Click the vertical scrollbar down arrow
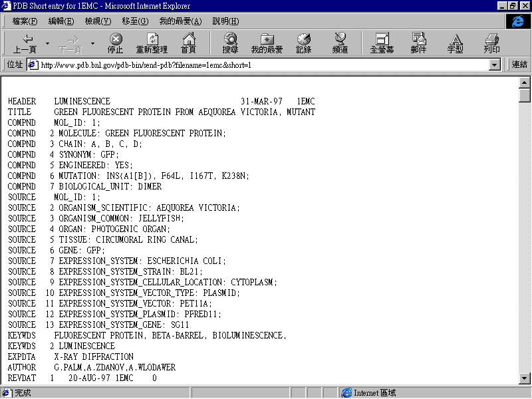 tap(525, 379)
